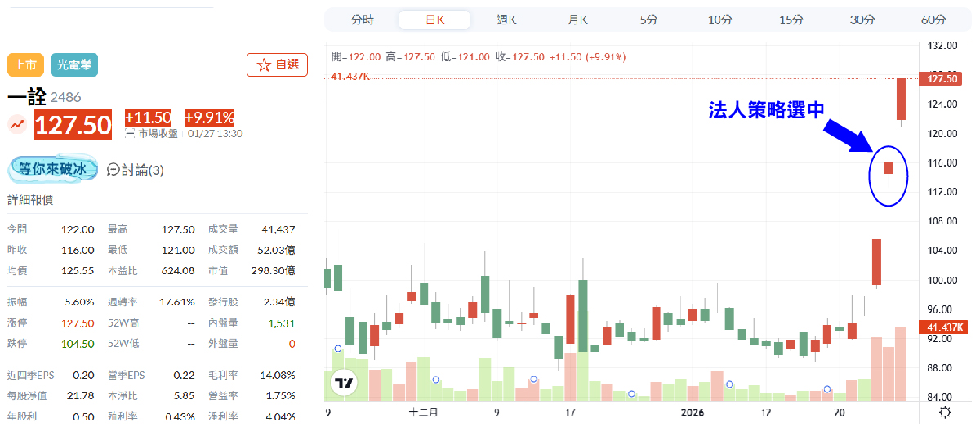Click the red trend arrow icon beside price
This screenshot has height=440, width=980.
(x=17, y=125)
